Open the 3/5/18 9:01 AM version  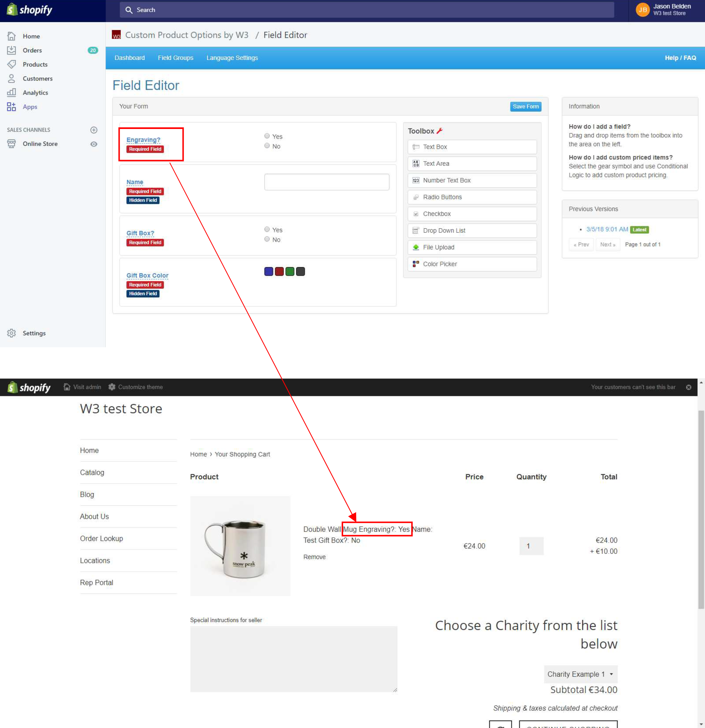click(607, 229)
